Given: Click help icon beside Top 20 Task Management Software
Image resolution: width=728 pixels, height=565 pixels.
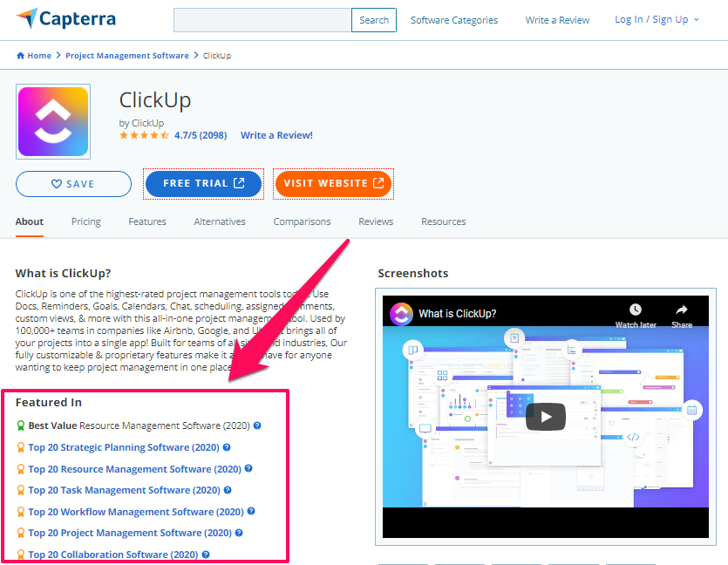Looking at the screenshot, I should click(228, 490).
